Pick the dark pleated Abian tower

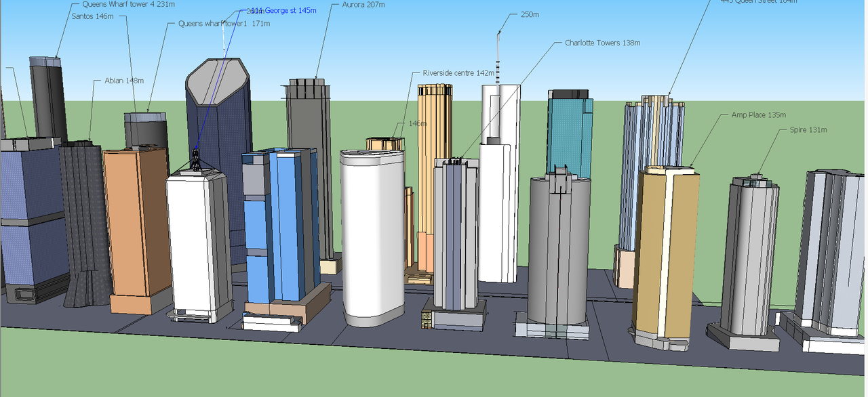point(85,224)
